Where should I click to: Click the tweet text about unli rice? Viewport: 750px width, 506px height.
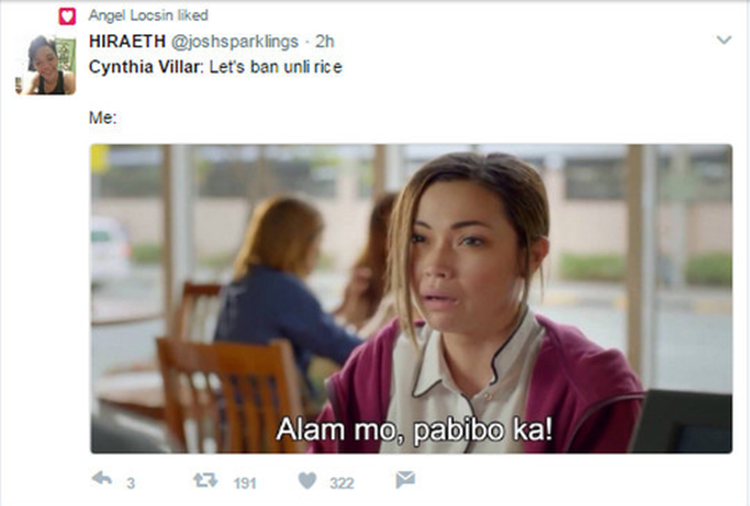coord(215,66)
